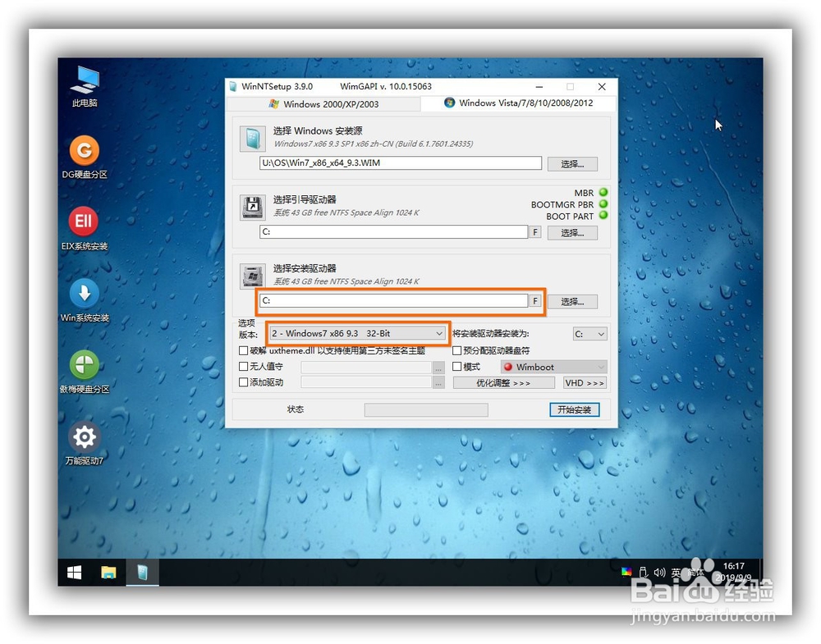Select the WinNTSetup taskbar icon
The height and width of the screenshot is (644, 821).
pyautogui.click(x=142, y=573)
